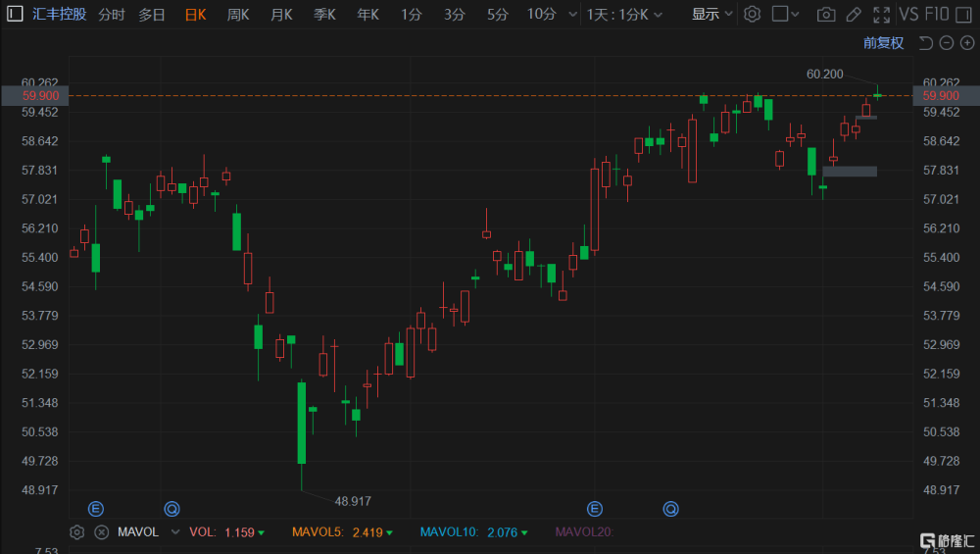
Task: Zoom out of the chart with the minus icon
Action: (x=947, y=42)
